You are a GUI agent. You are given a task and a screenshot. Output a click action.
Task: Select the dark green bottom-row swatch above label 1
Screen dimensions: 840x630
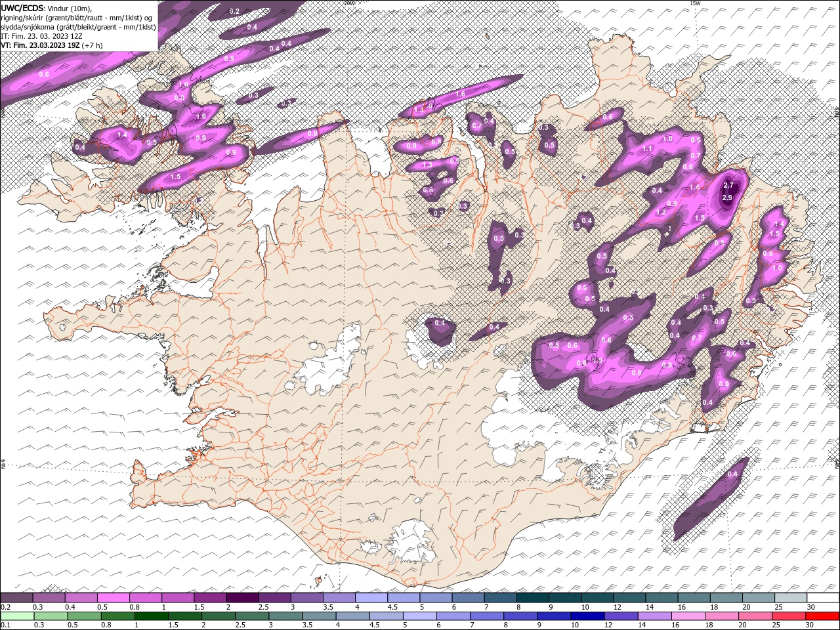[x=152, y=616]
